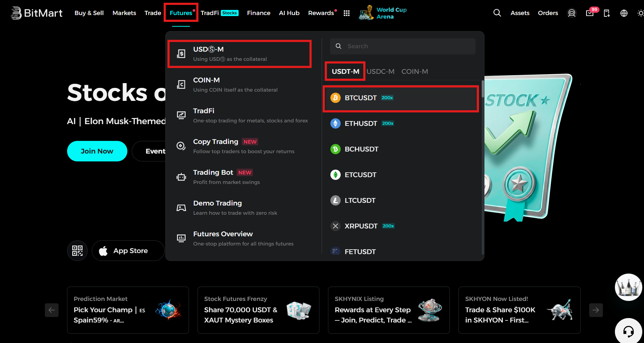Open the language globe icon

point(624,13)
